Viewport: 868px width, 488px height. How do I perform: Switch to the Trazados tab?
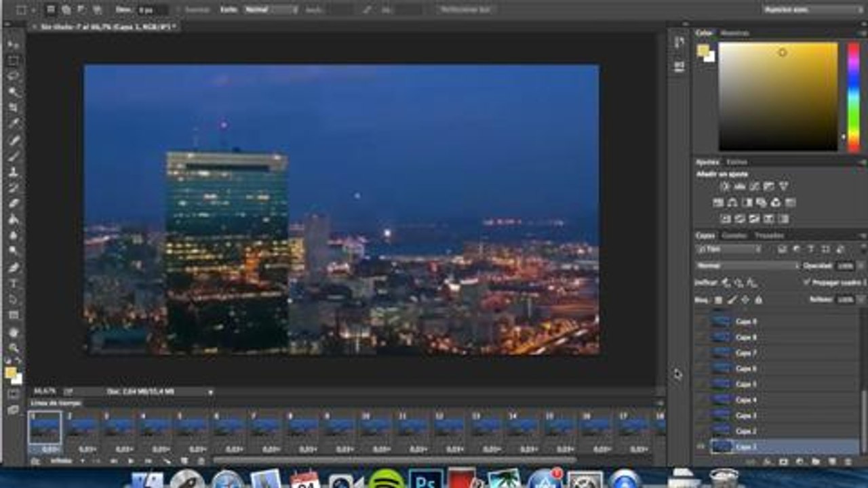pos(769,235)
